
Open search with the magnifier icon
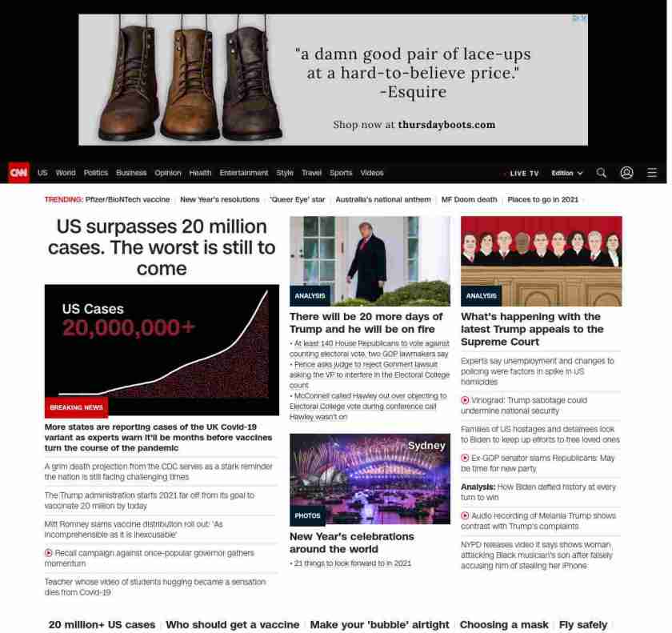point(602,173)
